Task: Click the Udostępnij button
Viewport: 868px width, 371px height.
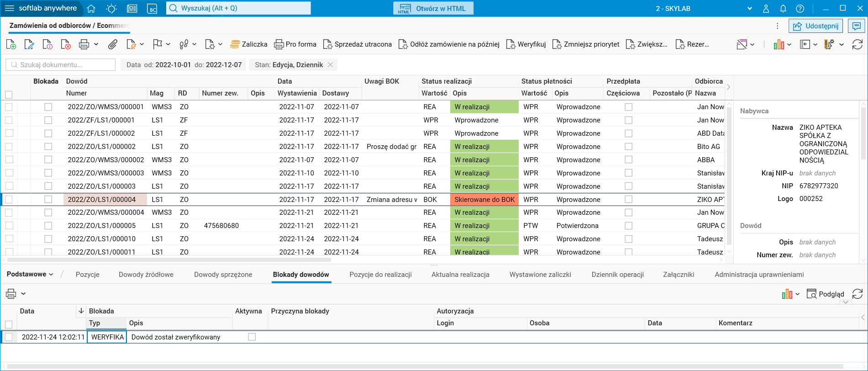Action: pos(815,26)
